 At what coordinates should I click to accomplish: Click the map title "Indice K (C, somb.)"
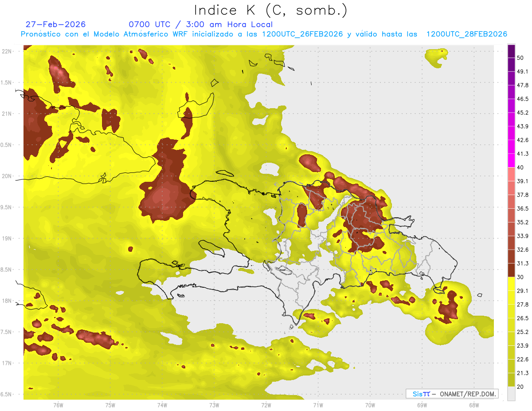coord(271,10)
